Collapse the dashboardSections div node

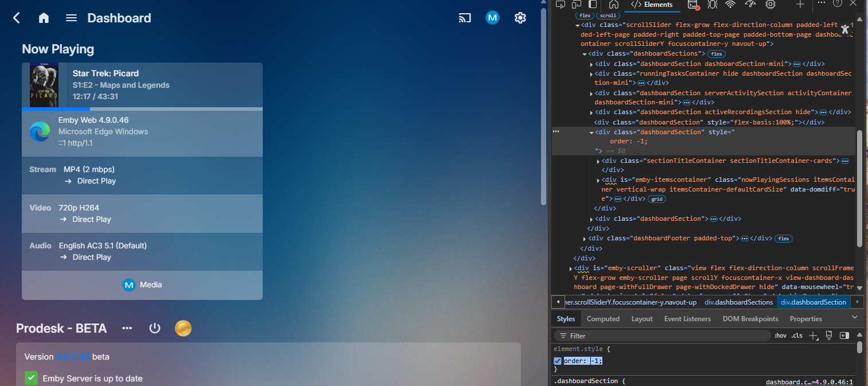585,54
